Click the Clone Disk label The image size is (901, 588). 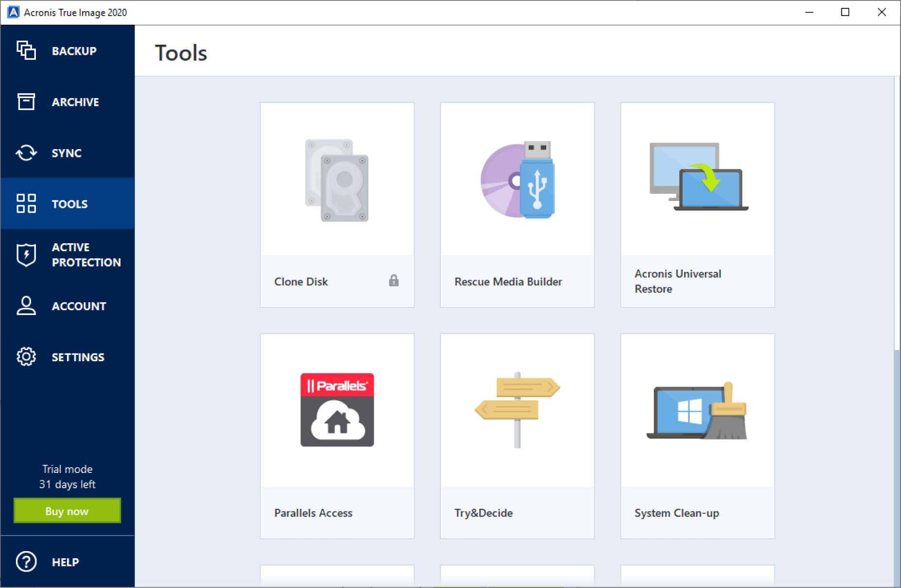[x=301, y=282]
